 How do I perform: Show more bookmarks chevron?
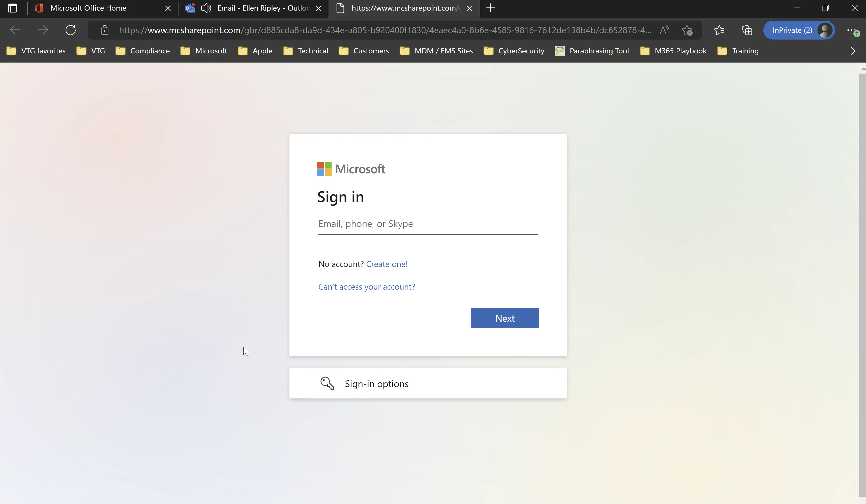click(853, 51)
